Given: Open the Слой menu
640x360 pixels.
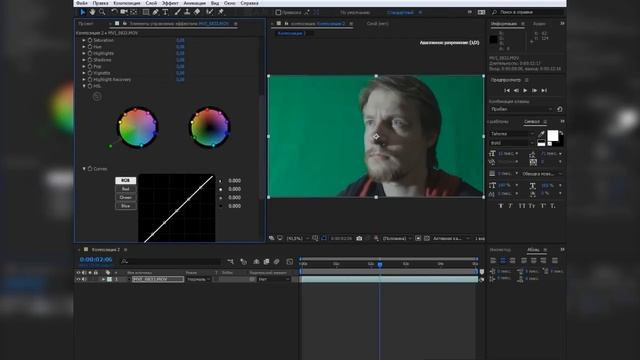Looking at the screenshot, I should click(151, 3).
